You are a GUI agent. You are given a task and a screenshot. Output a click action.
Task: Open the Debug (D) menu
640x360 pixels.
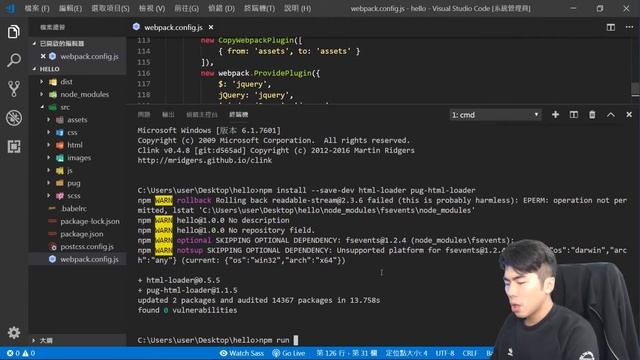[x=221, y=8]
